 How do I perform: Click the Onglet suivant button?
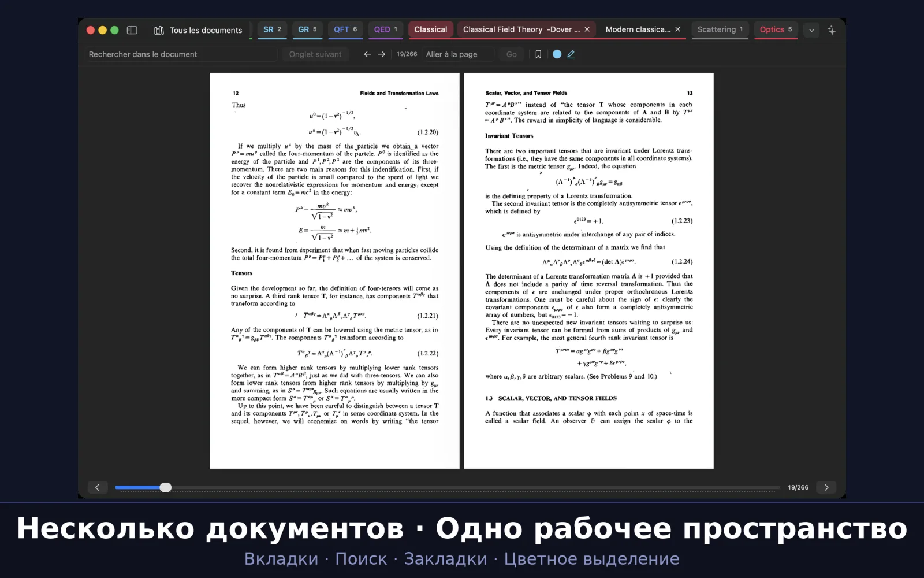pyautogui.click(x=315, y=54)
